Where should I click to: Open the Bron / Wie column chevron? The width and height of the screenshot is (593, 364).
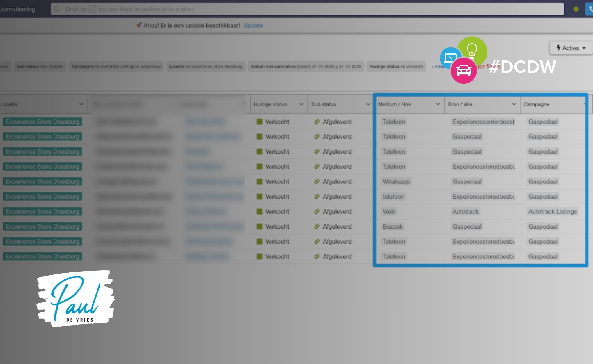pos(514,104)
